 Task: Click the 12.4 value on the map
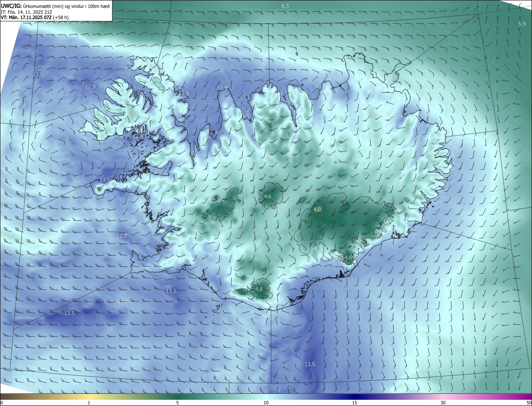click(x=222, y=88)
